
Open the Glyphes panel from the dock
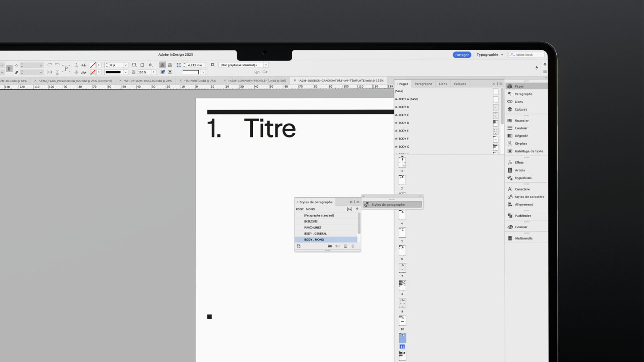point(521,144)
